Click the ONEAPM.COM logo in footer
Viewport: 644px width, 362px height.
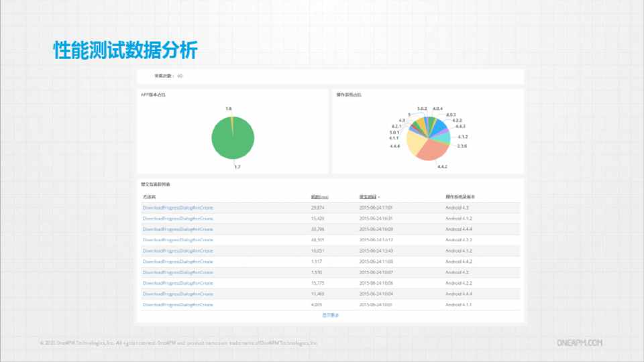pos(580,343)
